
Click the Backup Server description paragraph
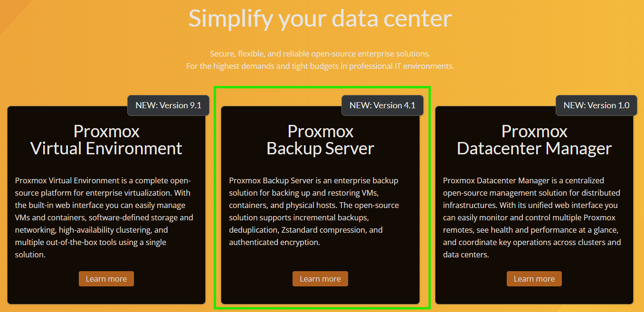click(314, 211)
